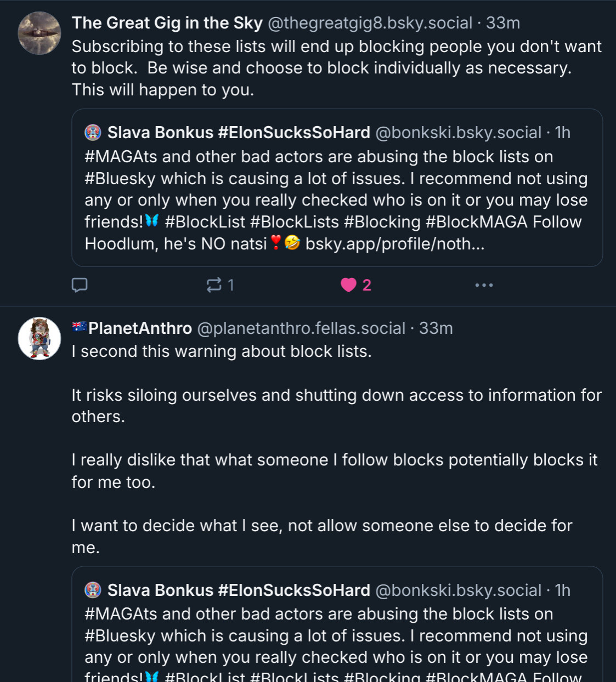This screenshot has width=616, height=682.
Task: Repost The Great Gig in the Sky post
Action: tap(214, 285)
